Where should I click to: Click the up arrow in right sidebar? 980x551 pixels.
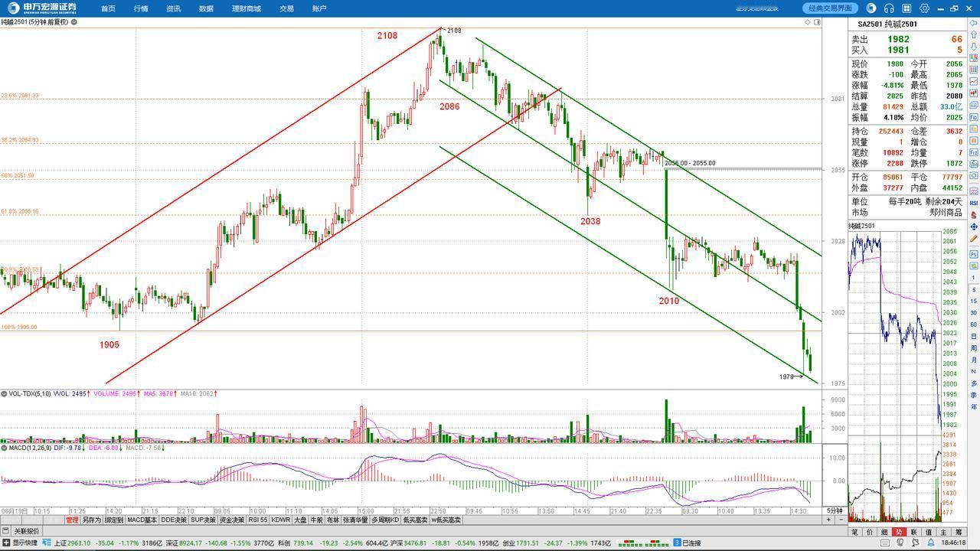[x=973, y=34]
